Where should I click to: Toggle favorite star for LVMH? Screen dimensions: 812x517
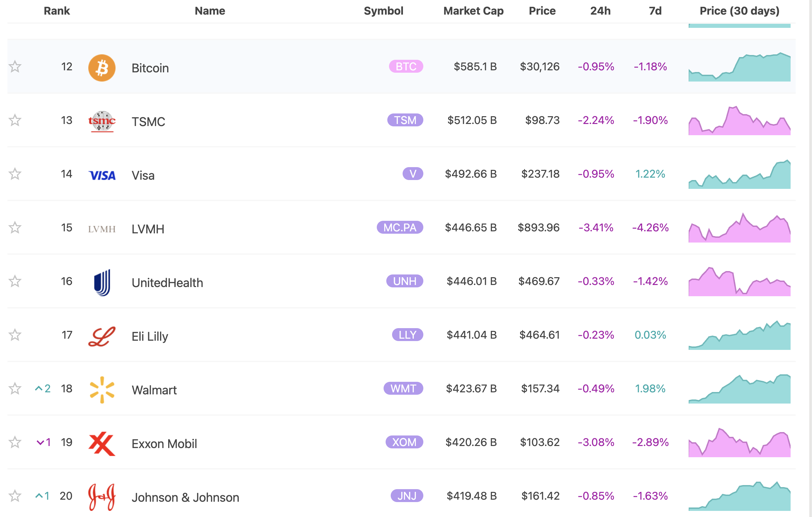[x=15, y=228]
